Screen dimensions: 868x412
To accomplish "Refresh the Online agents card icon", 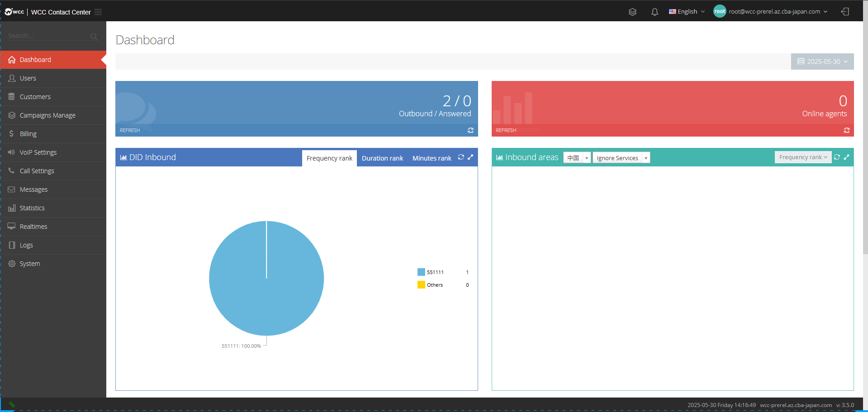I will point(847,130).
